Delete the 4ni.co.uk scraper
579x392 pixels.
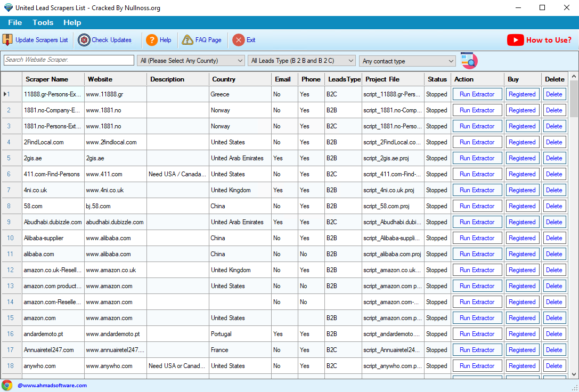coord(554,190)
